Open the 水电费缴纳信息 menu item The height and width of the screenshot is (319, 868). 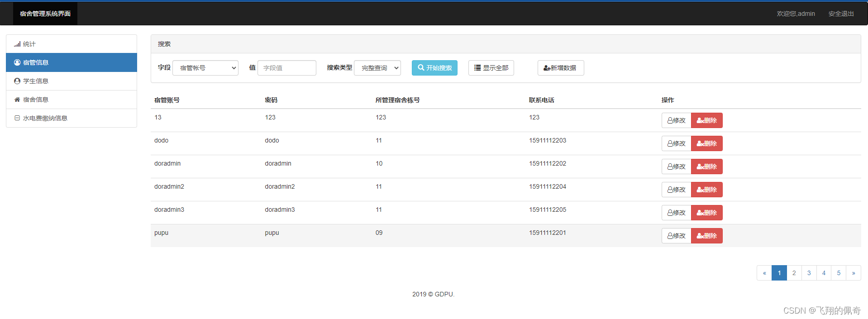pos(45,118)
